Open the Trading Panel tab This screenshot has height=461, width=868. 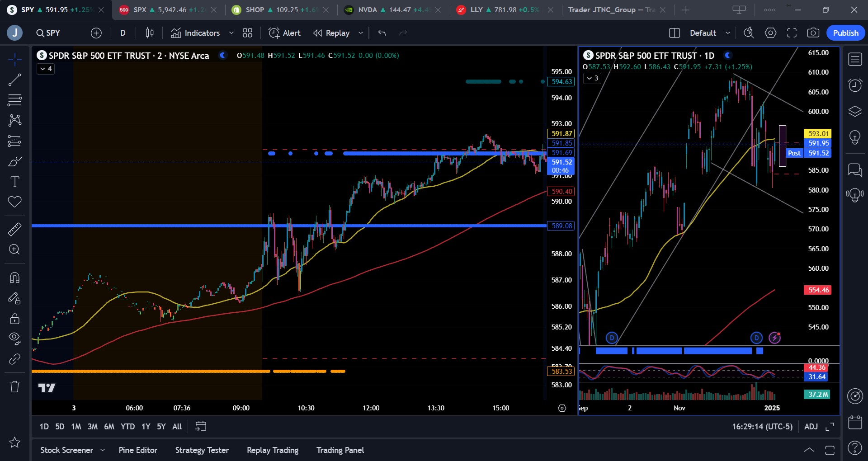click(340, 450)
